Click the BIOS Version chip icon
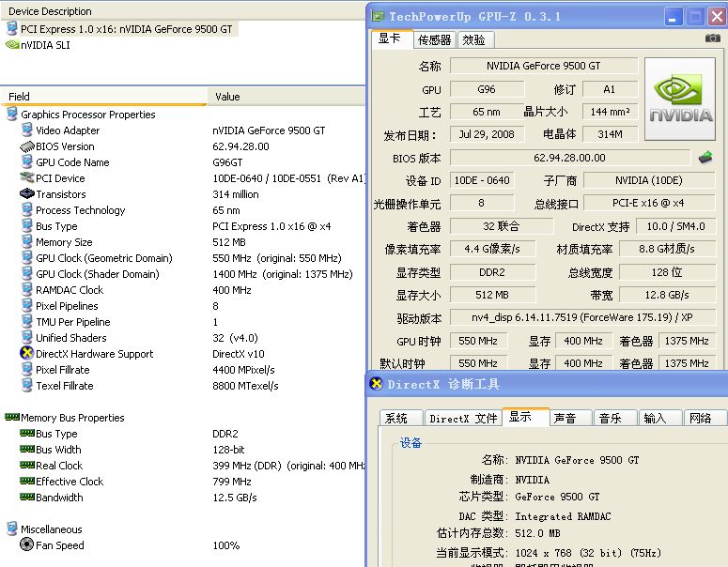 click(x=27, y=146)
